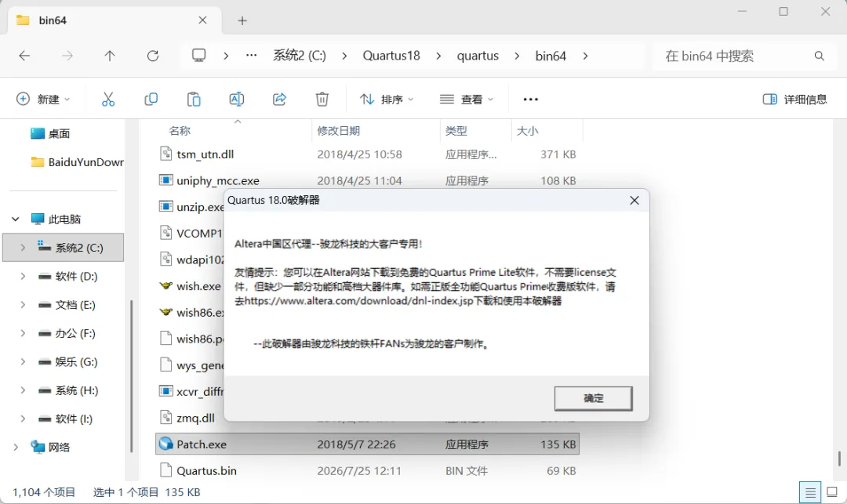847x504 pixels.
Task: Click the Share icon
Action: click(x=279, y=100)
